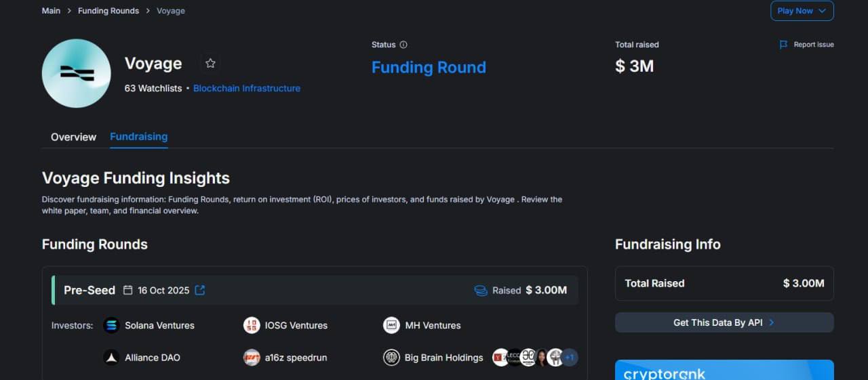Viewport: 868px width, 380px height.
Task: Click the a16z speedrun logo icon
Action: [x=252, y=358]
